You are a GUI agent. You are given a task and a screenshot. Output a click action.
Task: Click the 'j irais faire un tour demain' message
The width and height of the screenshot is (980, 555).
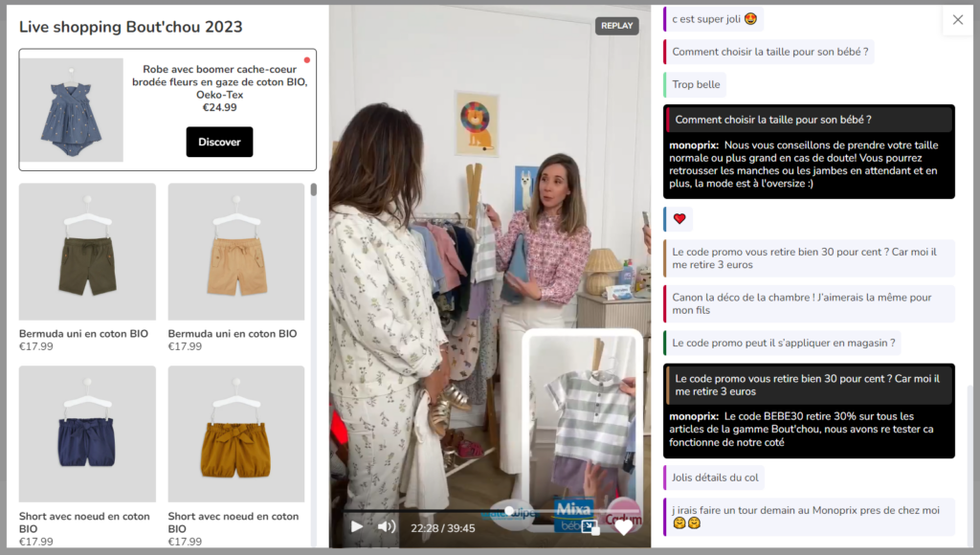tap(809, 517)
